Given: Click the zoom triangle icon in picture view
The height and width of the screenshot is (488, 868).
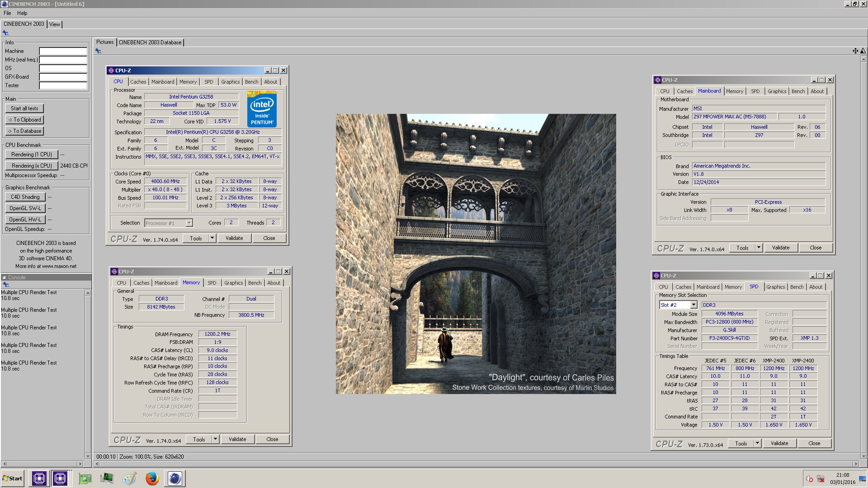Looking at the screenshot, I should click(863, 51).
